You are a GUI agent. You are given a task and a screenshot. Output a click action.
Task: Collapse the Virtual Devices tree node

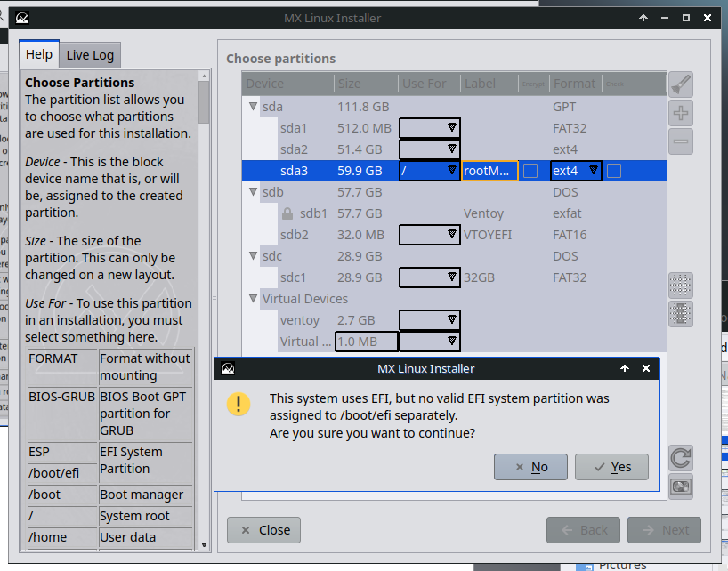(x=253, y=298)
